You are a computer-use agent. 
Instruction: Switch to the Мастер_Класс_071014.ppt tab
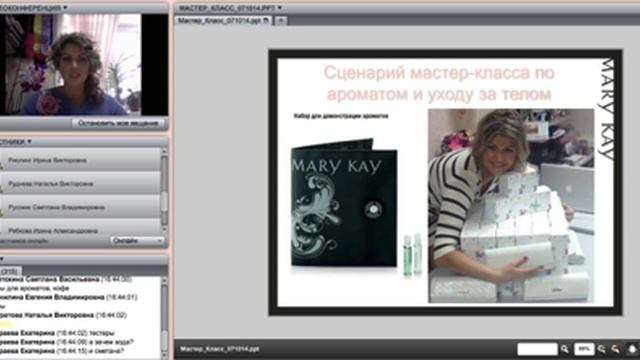pos(223,20)
